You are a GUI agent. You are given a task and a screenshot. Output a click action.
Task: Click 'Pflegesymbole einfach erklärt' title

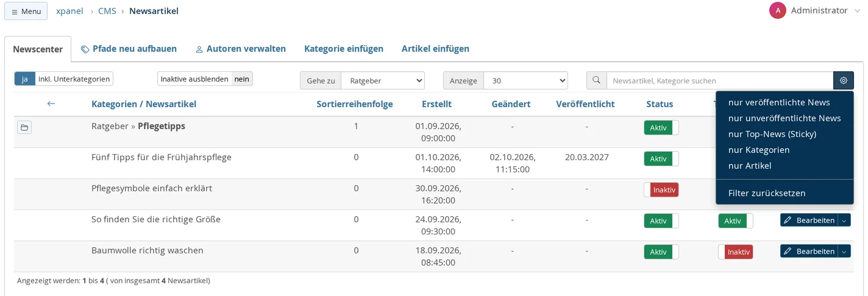click(x=152, y=188)
